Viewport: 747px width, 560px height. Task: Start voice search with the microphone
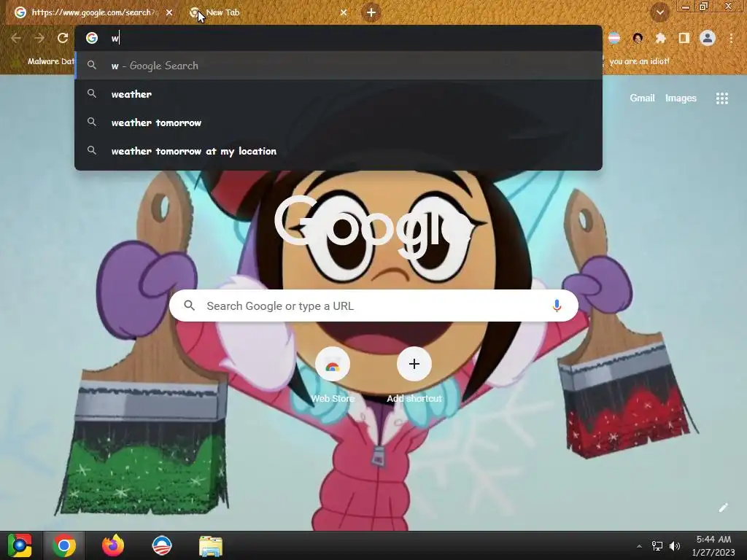click(557, 306)
